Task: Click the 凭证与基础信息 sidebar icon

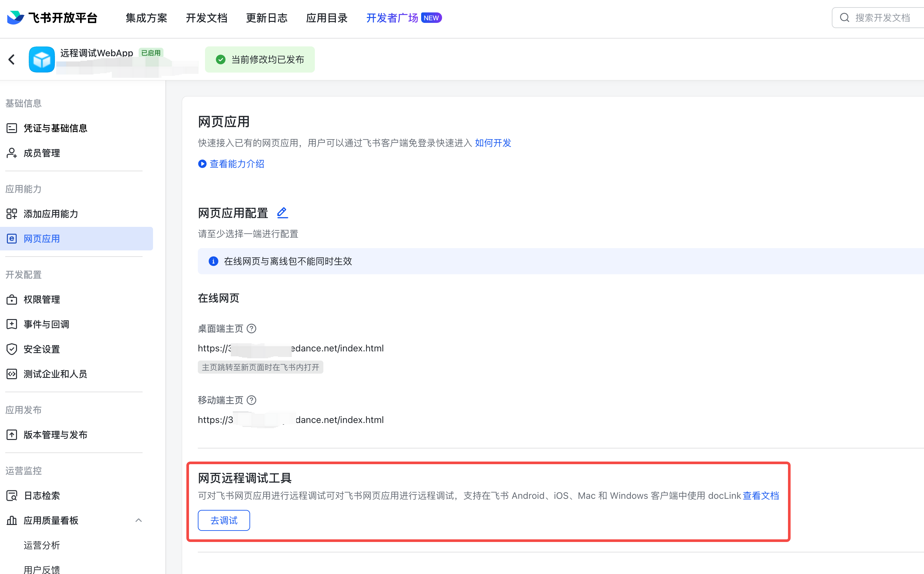Action: pos(12,128)
